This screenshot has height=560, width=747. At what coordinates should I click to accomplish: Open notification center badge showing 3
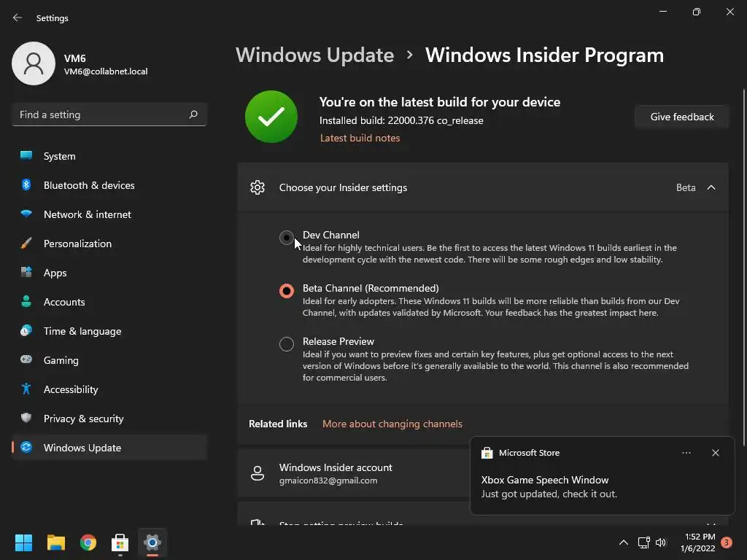click(727, 542)
